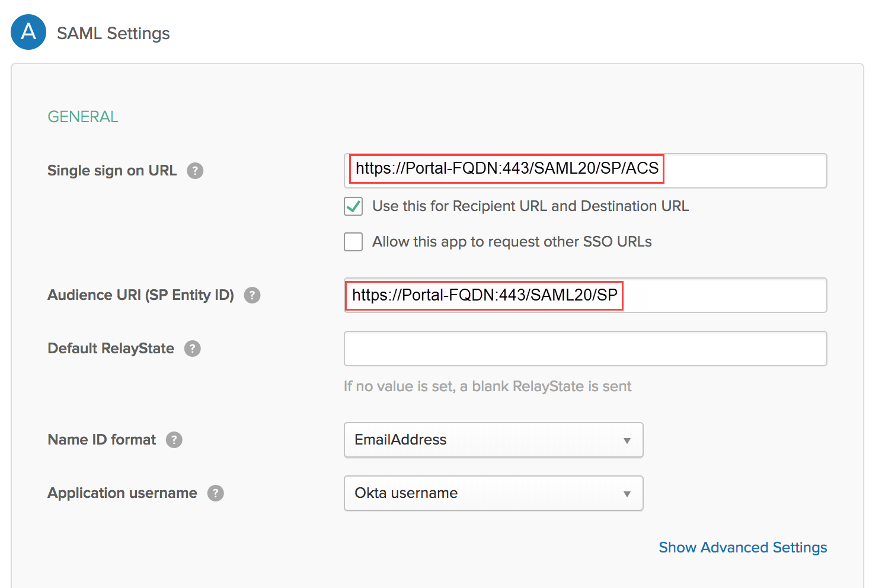Focus the Single sign on URL field
Viewport: 882px width, 588px height.
point(741,171)
